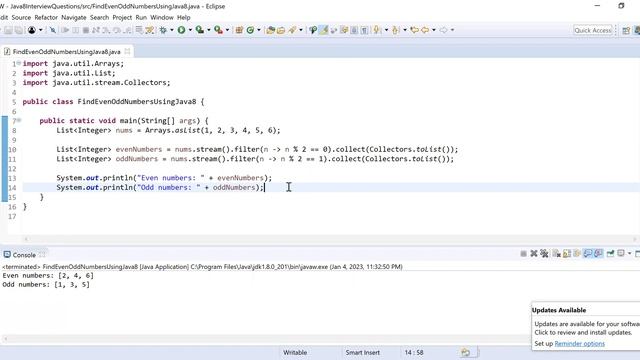Collapse the main method fold at line 7

coord(19,120)
